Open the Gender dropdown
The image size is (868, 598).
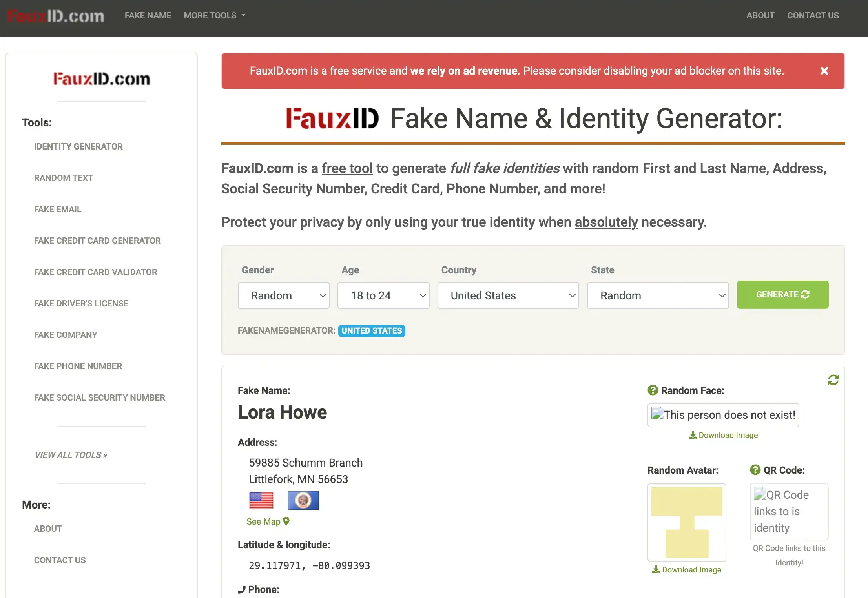point(283,295)
